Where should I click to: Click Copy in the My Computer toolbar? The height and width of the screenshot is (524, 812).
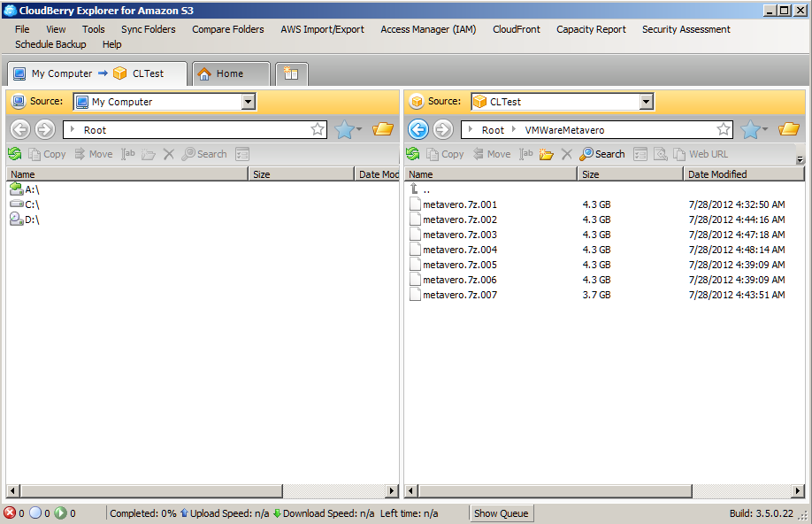click(47, 154)
